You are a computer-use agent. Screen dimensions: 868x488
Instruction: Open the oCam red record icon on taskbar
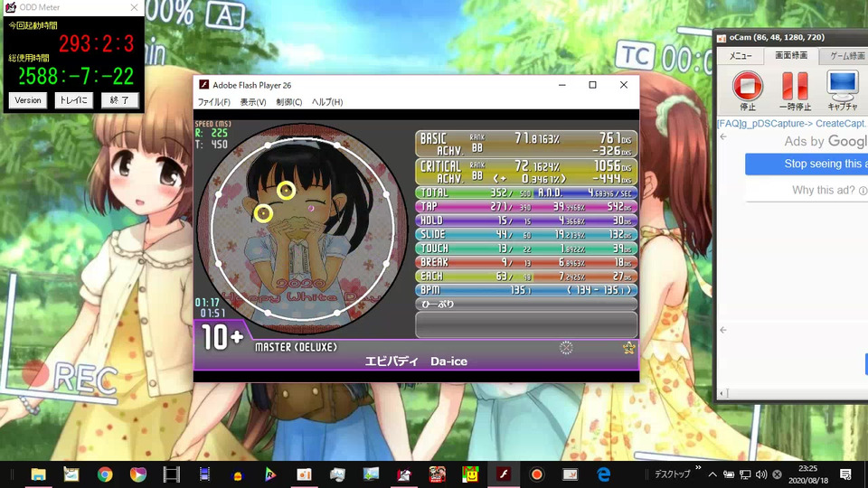[x=536, y=474]
